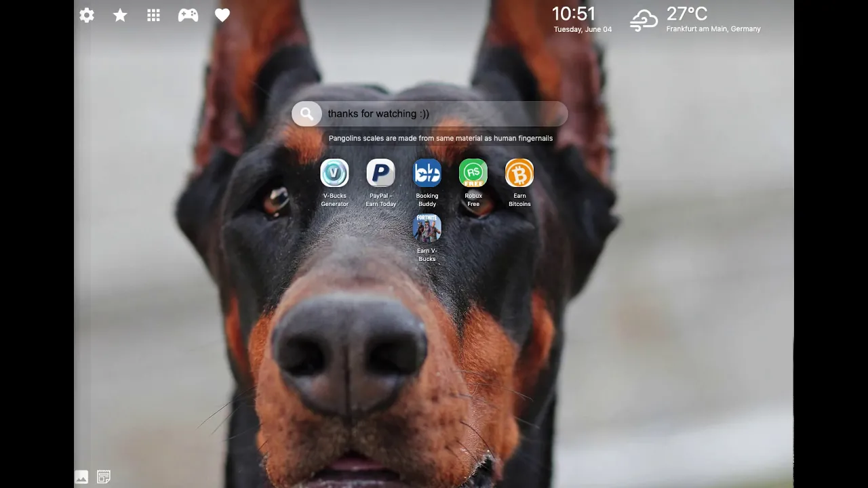Open the settings gear icon
This screenshot has width=868, height=488.
[87, 15]
